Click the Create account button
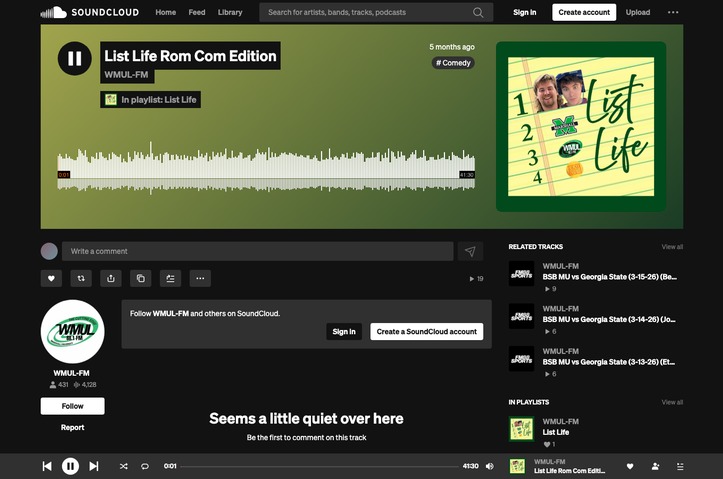This screenshot has width=723, height=479. (584, 12)
